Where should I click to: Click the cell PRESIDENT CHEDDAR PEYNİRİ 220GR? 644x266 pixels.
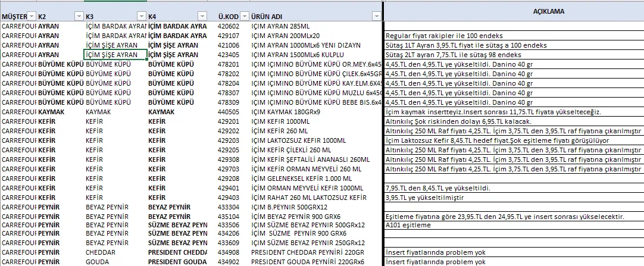308,252
